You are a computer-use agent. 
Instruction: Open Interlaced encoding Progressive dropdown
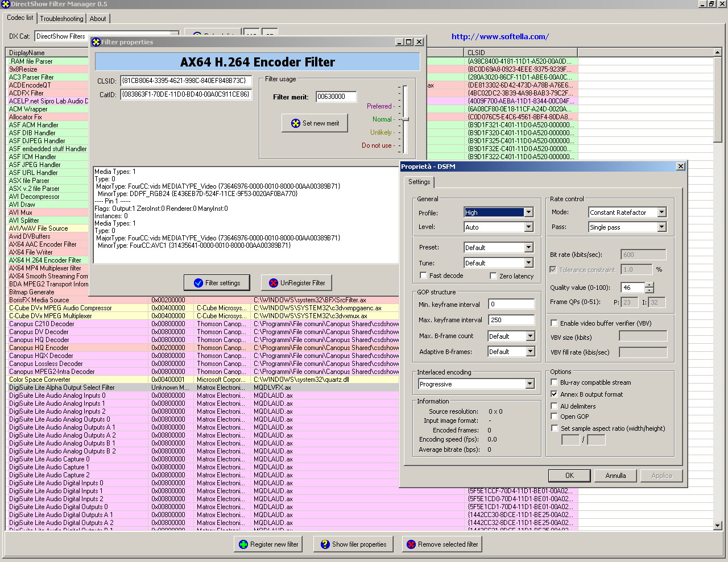pyautogui.click(x=530, y=384)
